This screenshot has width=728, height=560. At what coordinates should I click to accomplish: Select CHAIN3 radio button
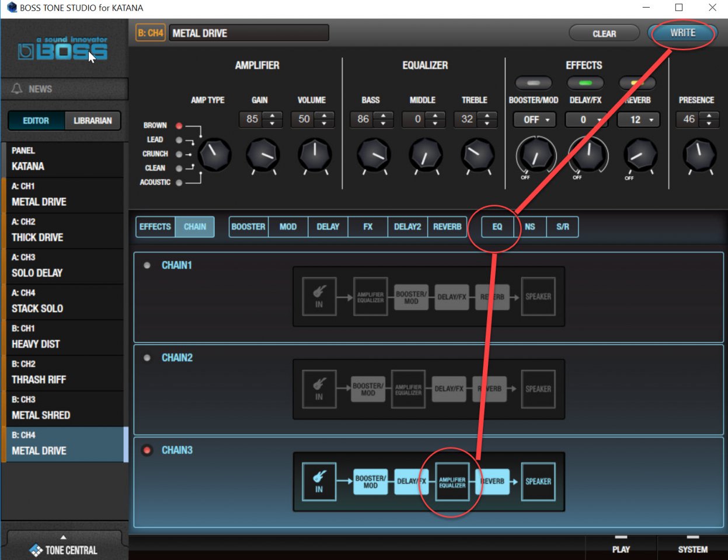[147, 450]
